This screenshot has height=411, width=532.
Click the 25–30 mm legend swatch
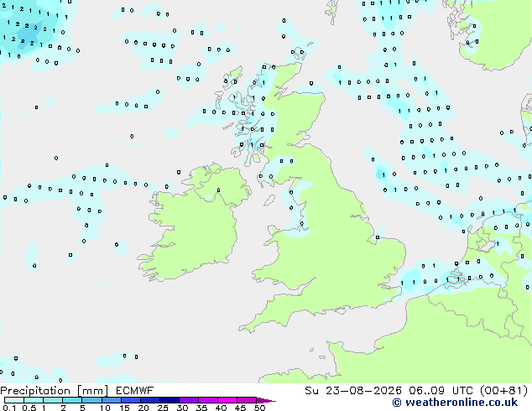tap(170, 400)
